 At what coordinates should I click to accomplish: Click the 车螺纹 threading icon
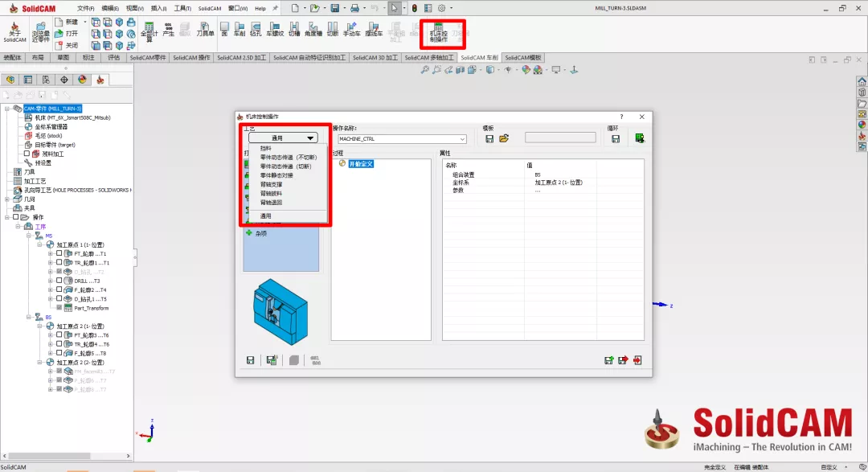coord(275,30)
